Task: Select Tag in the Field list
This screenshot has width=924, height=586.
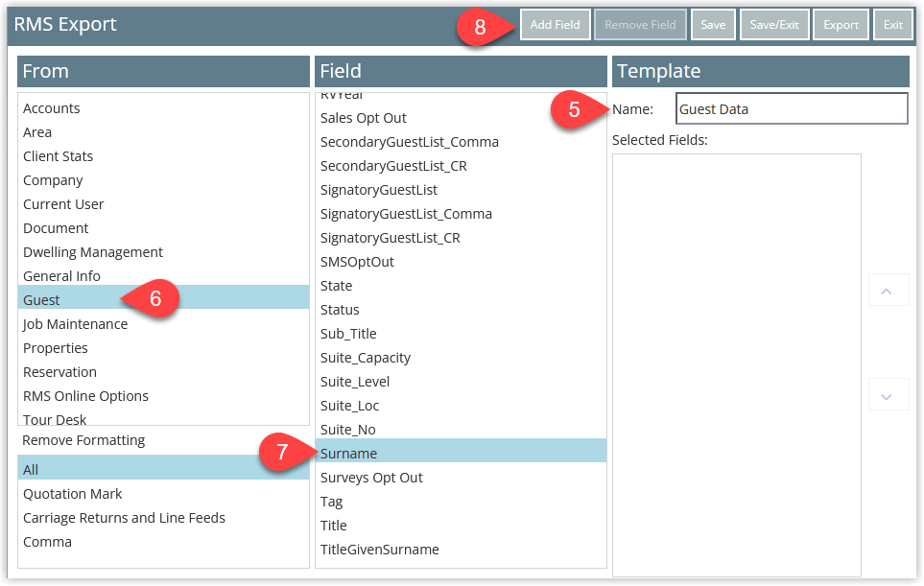Action: pos(461,502)
